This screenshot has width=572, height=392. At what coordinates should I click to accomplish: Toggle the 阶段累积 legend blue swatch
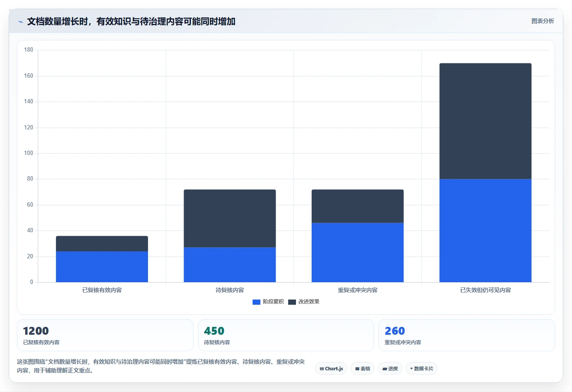click(256, 302)
